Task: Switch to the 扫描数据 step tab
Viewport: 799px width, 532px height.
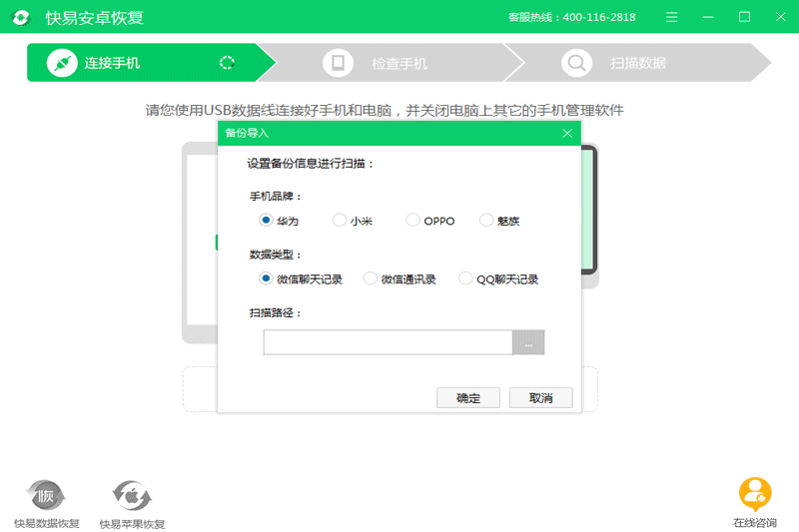Action: pyautogui.click(x=639, y=63)
